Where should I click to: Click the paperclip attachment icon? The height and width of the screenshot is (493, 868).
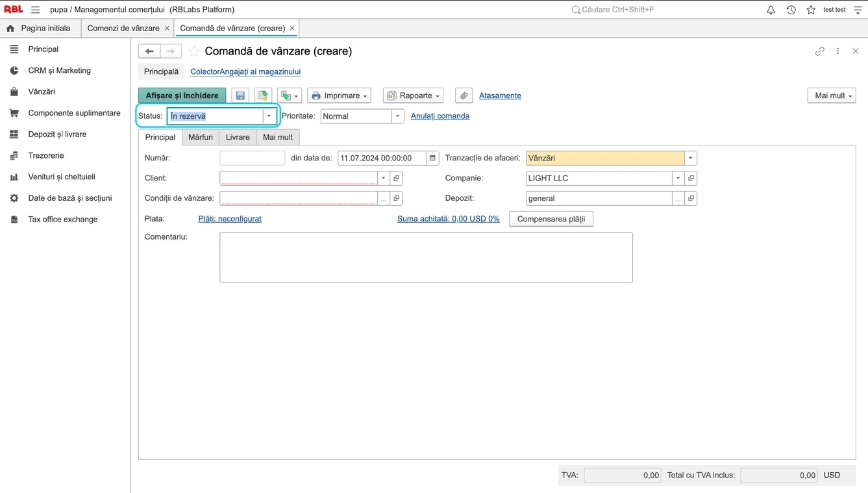[464, 95]
